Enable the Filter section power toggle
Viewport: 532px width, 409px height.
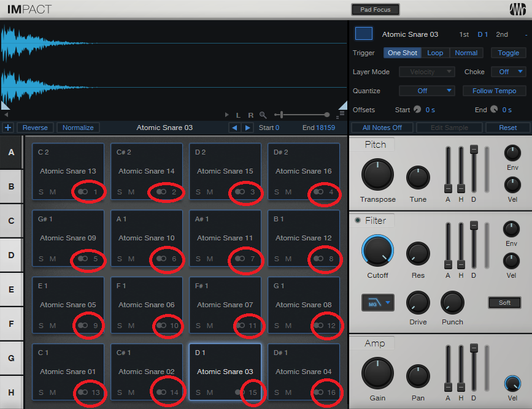357,221
